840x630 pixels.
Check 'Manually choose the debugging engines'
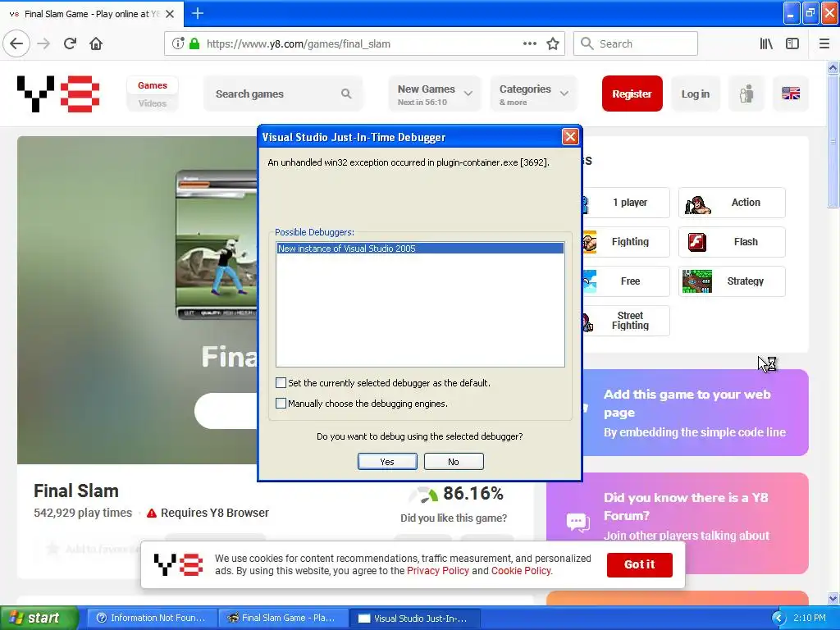pyautogui.click(x=281, y=403)
